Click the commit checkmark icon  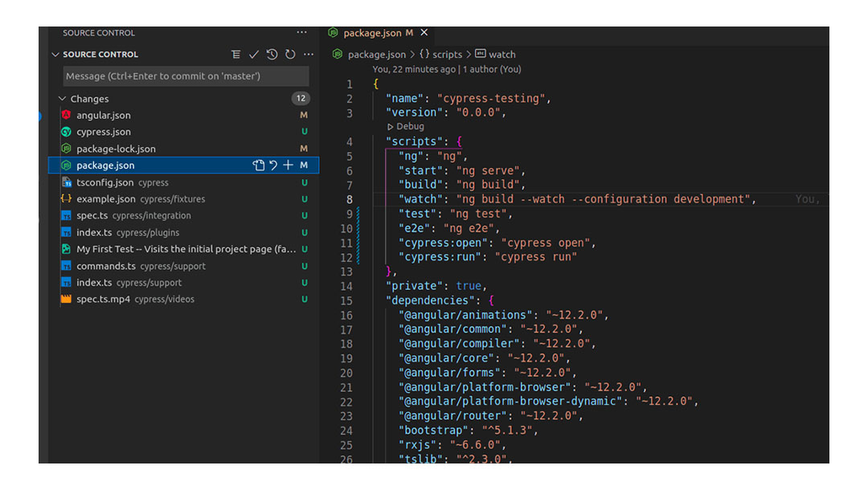(x=254, y=55)
